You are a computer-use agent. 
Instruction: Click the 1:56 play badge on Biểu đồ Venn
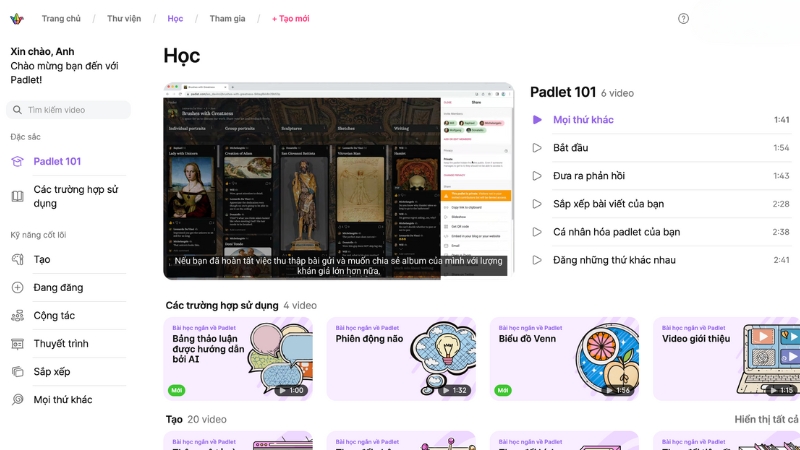pos(618,390)
